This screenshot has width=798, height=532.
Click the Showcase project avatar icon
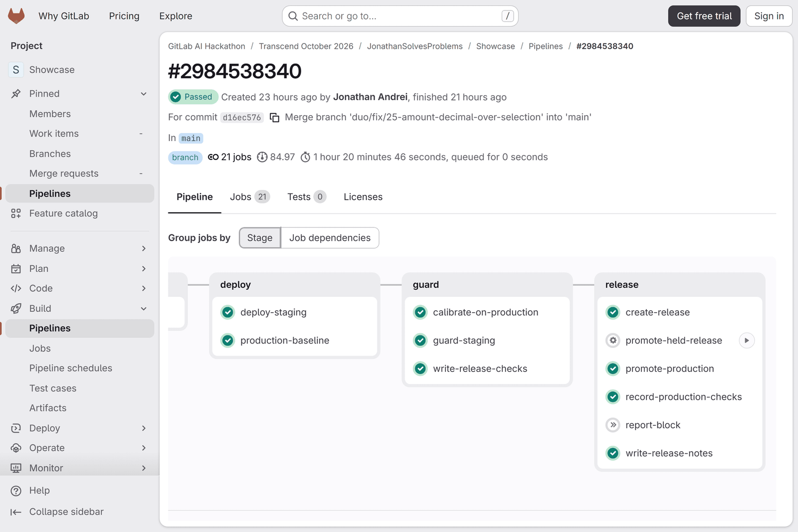click(16, 70)
